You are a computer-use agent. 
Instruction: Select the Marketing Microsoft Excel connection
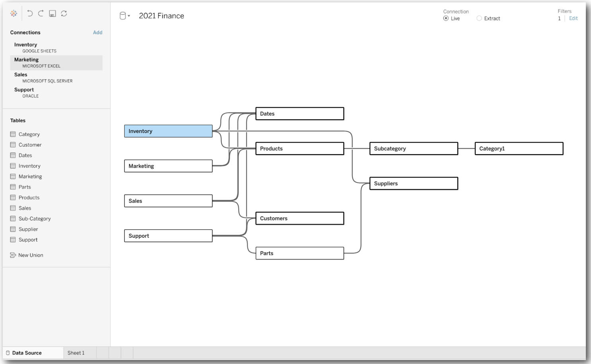click(56, 63)
